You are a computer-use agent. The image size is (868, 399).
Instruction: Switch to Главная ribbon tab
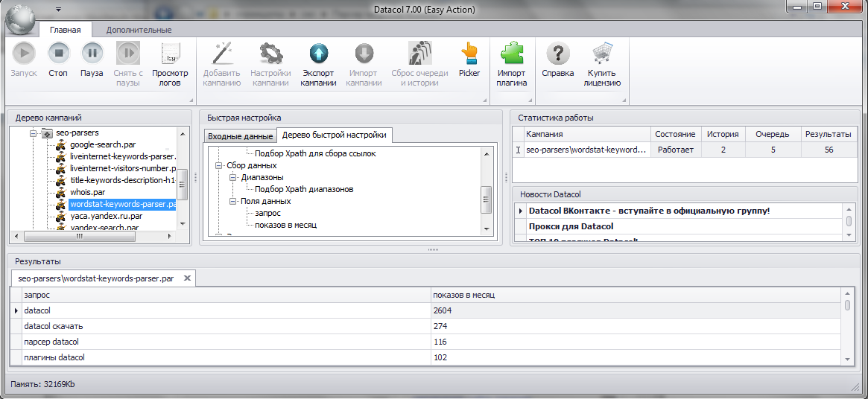pyautogui.click(x=66, y=30)
